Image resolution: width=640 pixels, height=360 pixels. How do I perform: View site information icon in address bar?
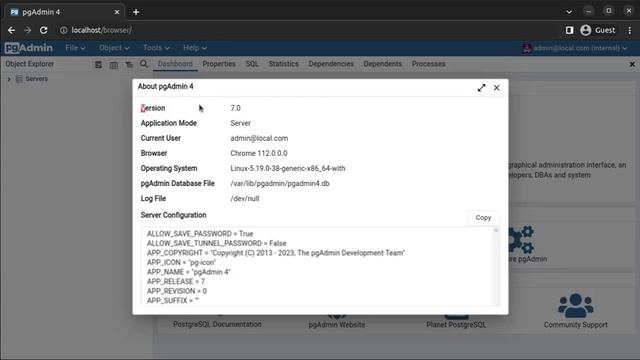[64, 30]
